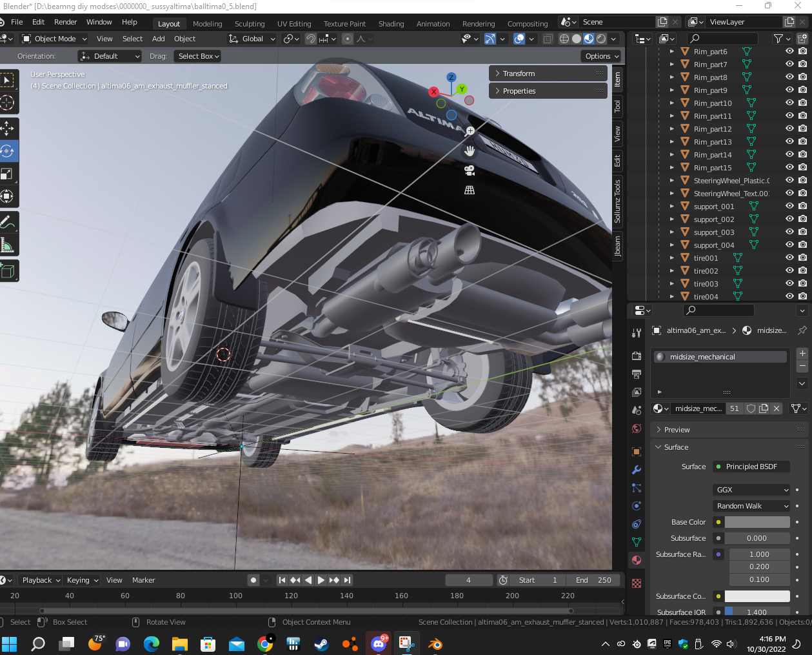Expand the Preview material panel

point(729,430)
